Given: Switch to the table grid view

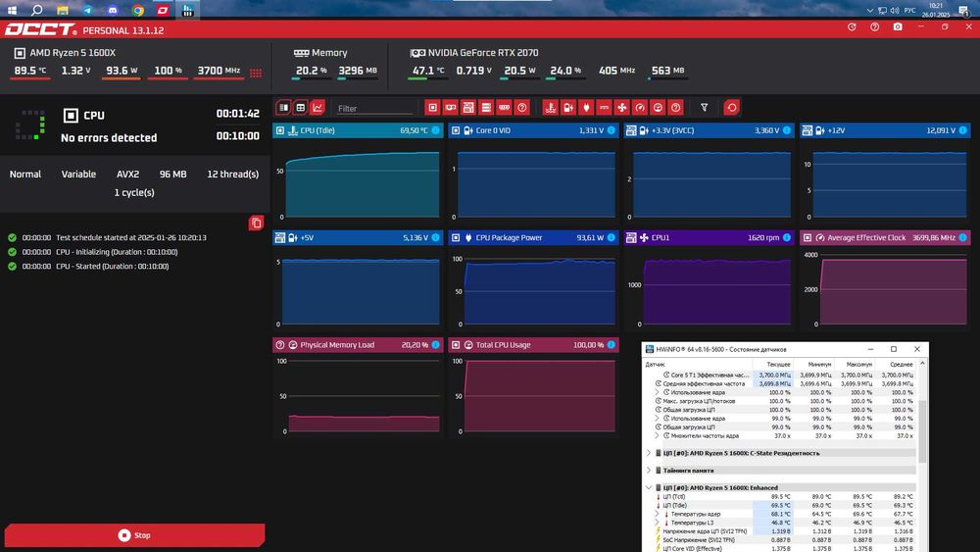Looking at the screenshot, I should (x=301, y=108).
